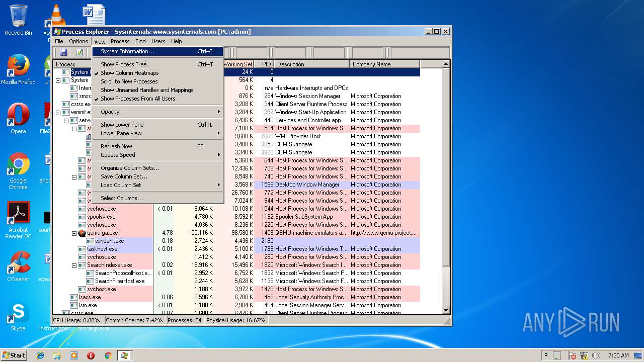The height and width of the screenshot is (362, 644).
Task: Open the Options menu
Action: [78, 41]
